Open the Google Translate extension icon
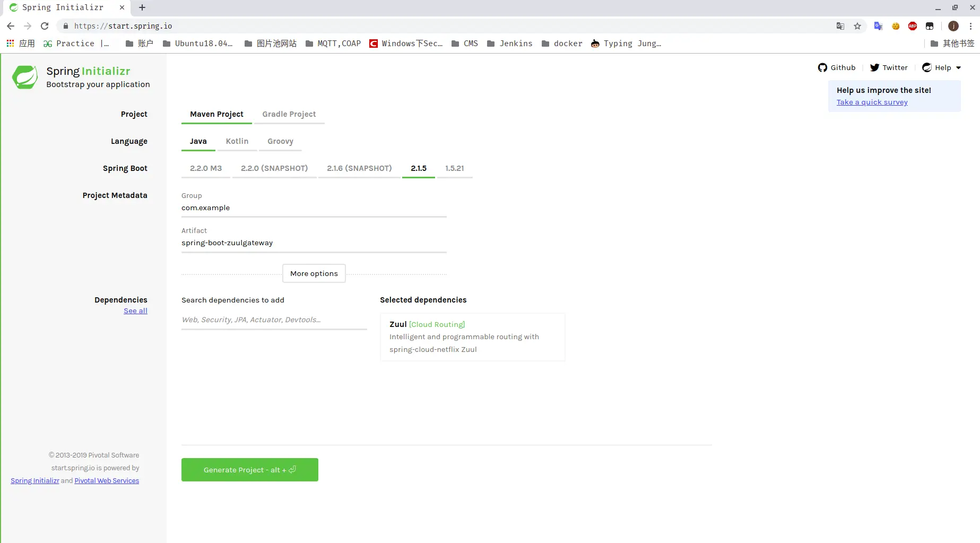 pyautogui.click(x=879, y=26)
